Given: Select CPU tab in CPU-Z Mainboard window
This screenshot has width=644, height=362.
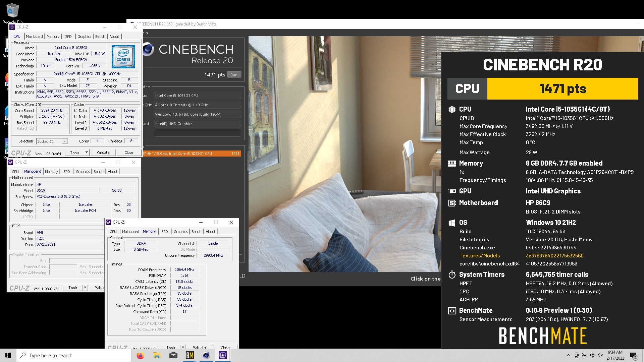Looking at the screenshot, I should tap(15, 172).
